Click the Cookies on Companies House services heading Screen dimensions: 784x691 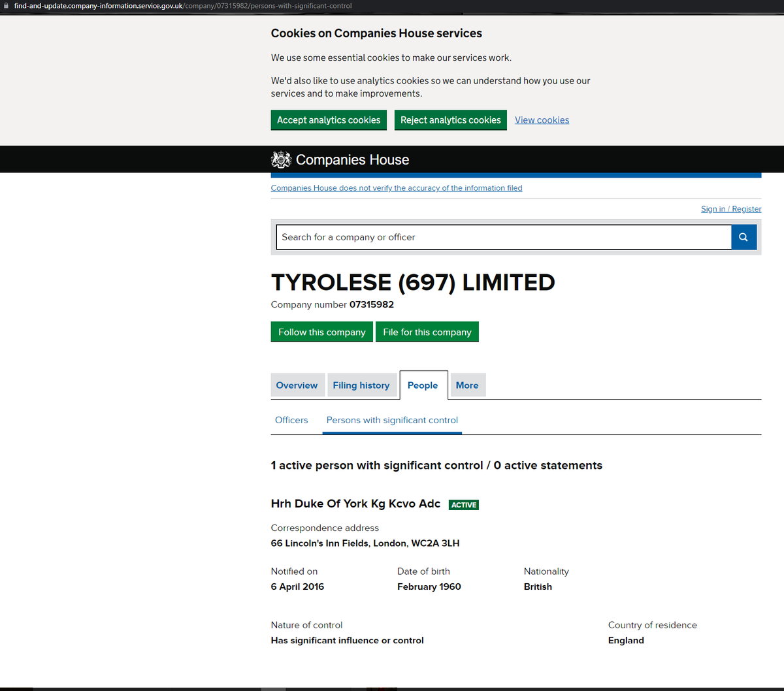[x=376, y=33]
